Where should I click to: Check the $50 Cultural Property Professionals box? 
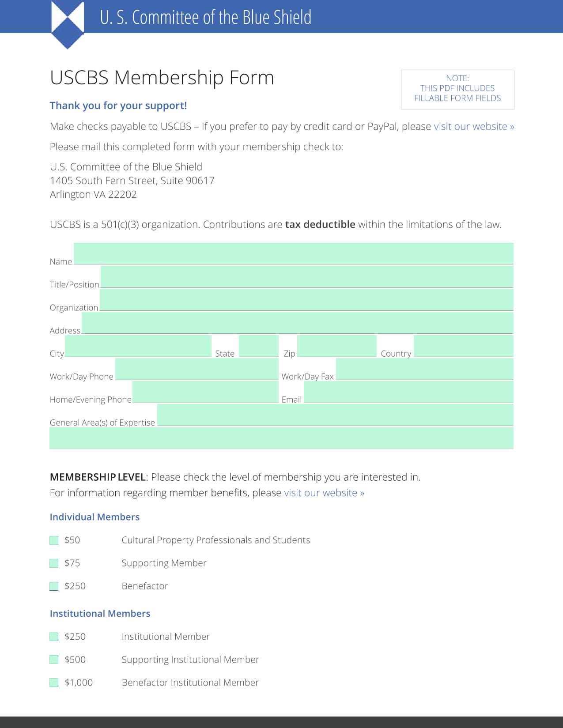(x=54, y=540)
